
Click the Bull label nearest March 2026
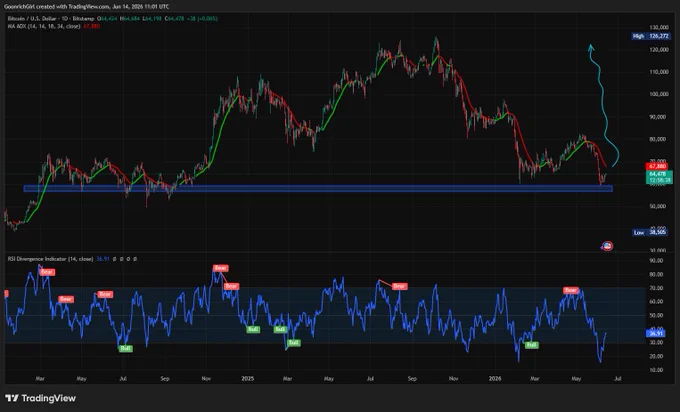point(532,345)
